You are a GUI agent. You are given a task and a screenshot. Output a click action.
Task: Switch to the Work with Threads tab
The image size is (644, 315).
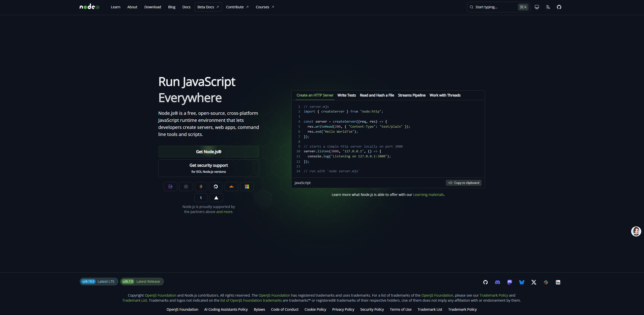445,95
